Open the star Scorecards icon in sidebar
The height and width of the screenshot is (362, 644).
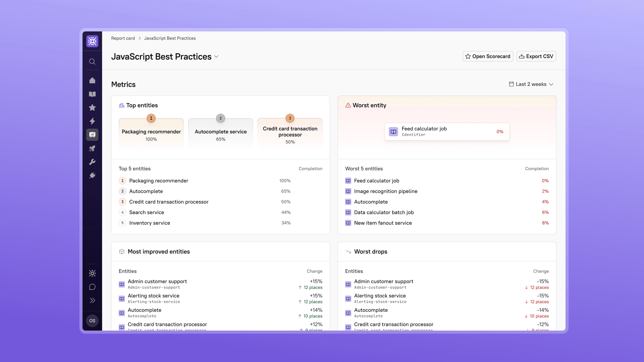tap(92, 108)
